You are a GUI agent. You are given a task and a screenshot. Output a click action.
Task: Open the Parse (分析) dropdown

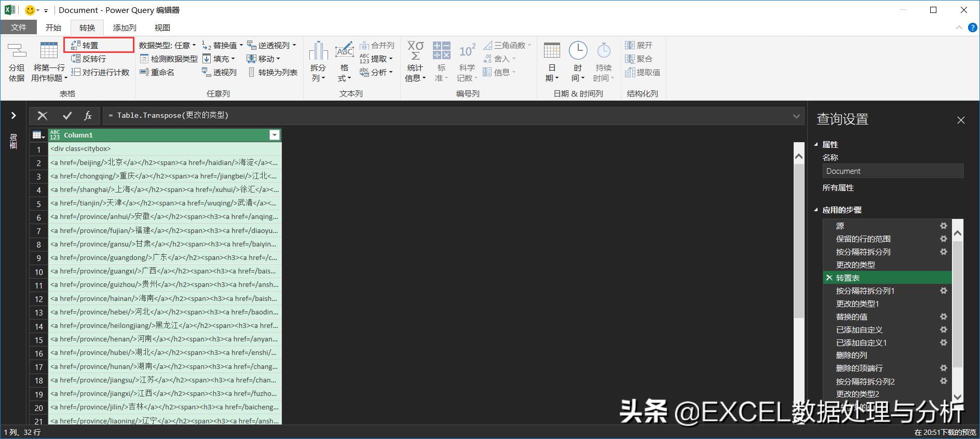point(376,72)
